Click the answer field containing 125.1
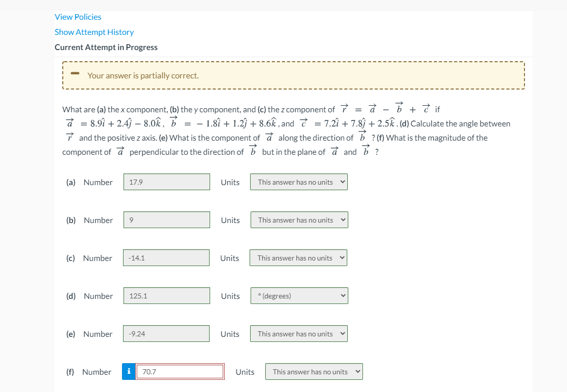567x392 pixels. click(167, 295)
